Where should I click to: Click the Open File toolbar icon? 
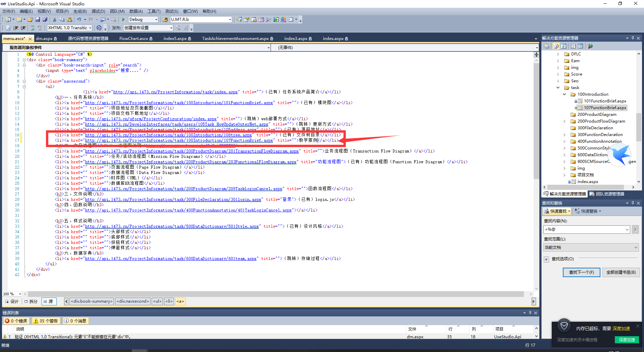tap(30, 19)
